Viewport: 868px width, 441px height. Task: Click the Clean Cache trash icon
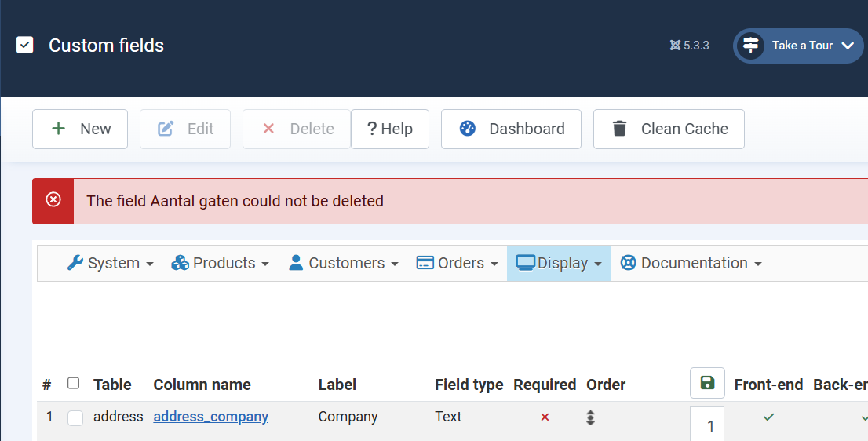pyautogui.click(x=620, y=129)
